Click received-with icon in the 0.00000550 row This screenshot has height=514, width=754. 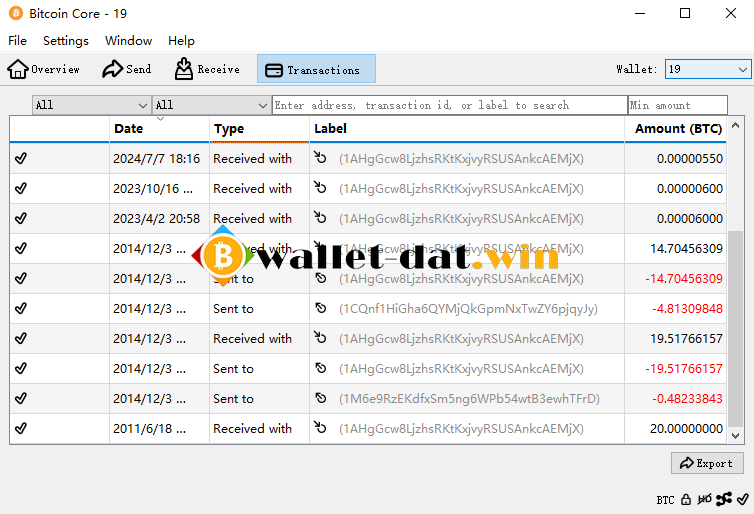click(320, 157)
